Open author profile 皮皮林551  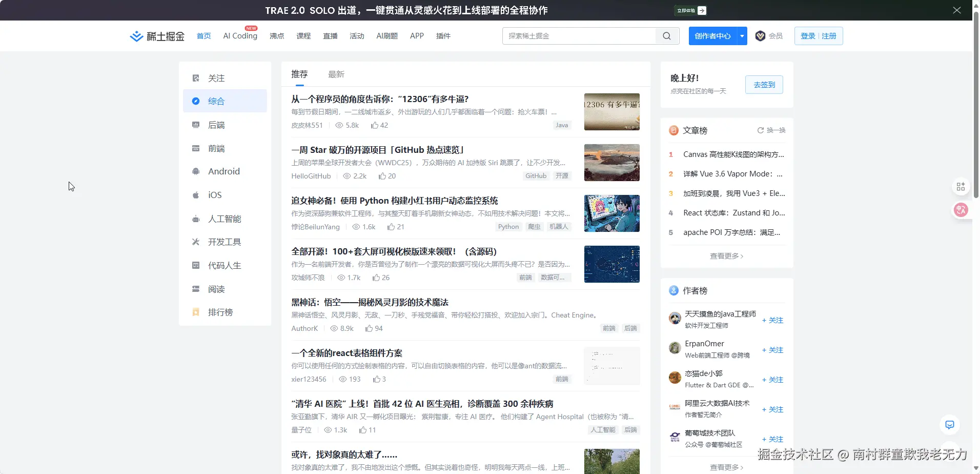coord(307,125)
